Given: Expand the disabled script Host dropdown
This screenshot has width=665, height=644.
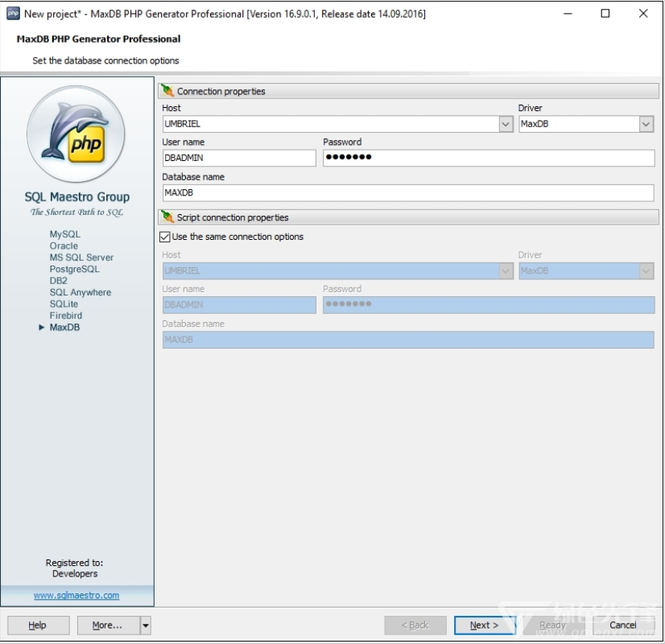Looking at the screenshot, I should pyautogui.click(x=506, y=271).
